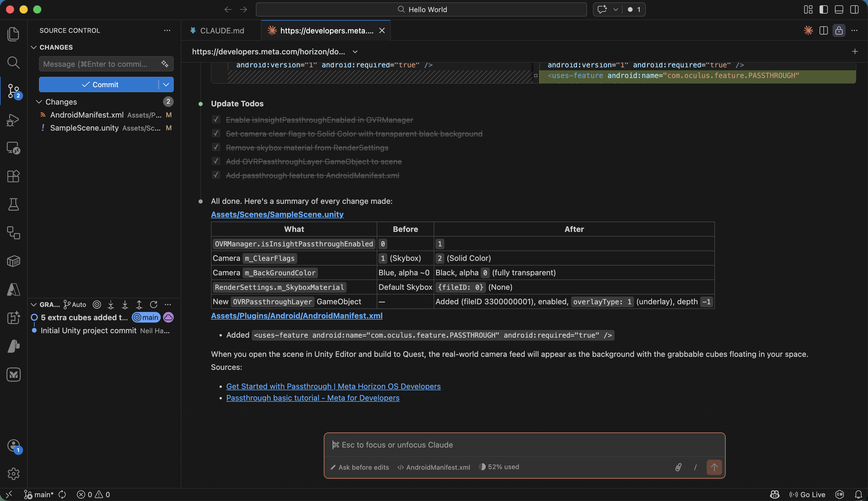The width and height of the screenshot is (868, 501).
Task: Collapse the Changes tree group
Action: click(39, 102)
